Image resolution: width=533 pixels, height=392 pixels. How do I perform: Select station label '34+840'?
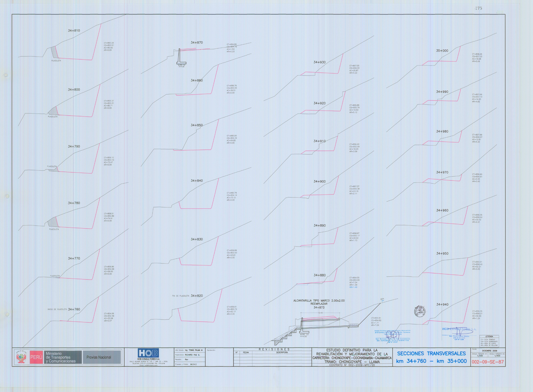click(197, 181)
